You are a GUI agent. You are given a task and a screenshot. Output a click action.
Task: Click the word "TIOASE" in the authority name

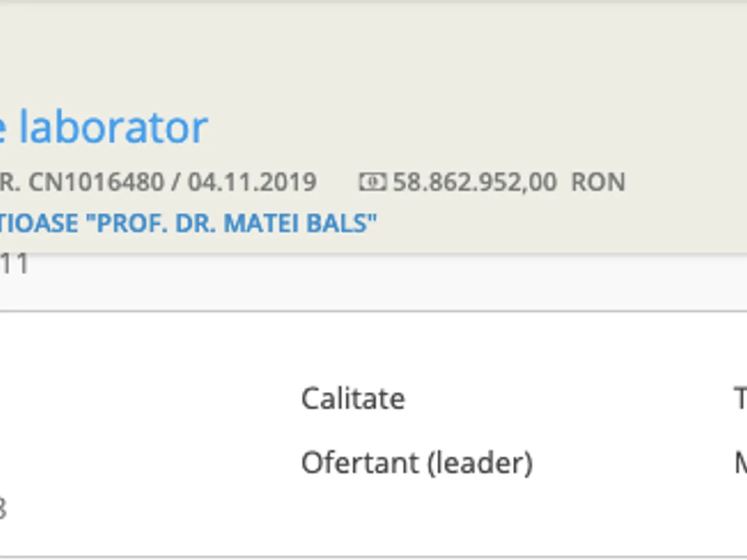coord(39,223)
